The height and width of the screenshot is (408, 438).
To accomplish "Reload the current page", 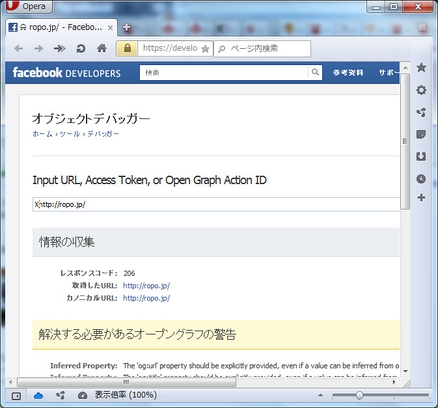I will pos(81,49).
